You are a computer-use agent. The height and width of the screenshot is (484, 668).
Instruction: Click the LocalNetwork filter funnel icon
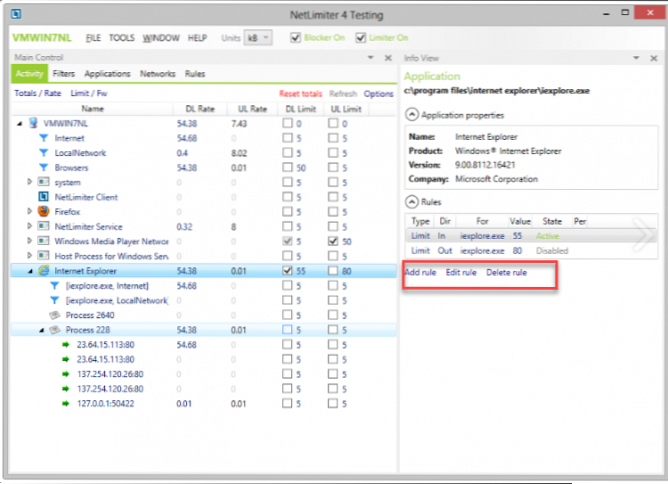pos(43,153)
